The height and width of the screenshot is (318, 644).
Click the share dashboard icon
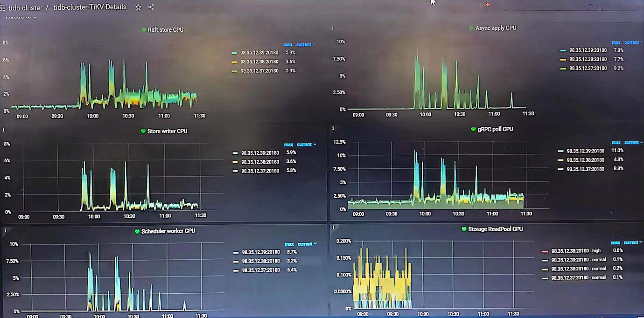coord(152,7)
